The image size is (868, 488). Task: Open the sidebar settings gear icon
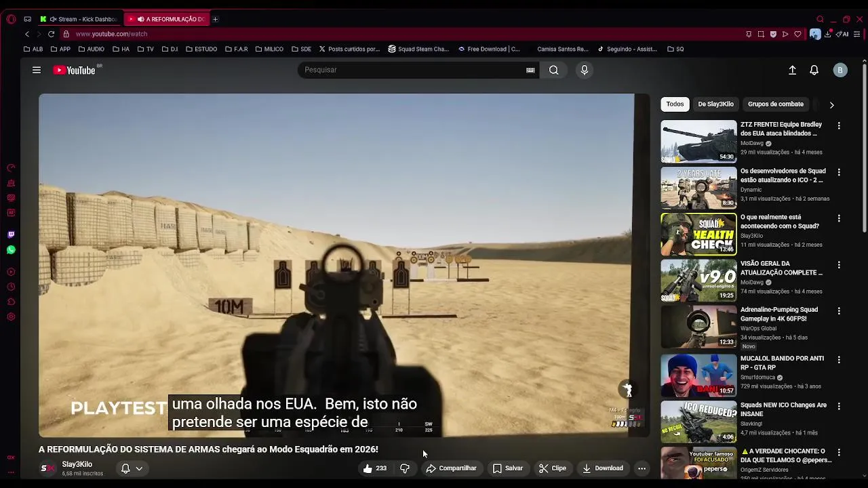[11, 317]
